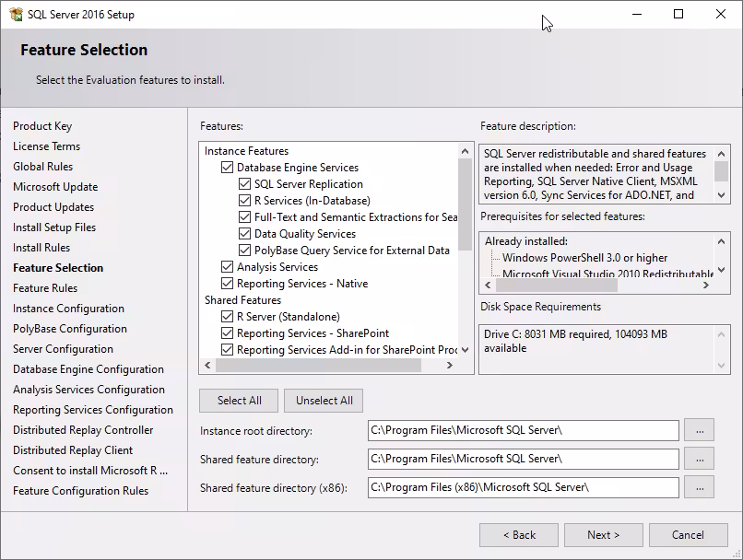Click feature description scroll up arrow
The height and width of the screenshot is (560, 743).
point(721,154)
